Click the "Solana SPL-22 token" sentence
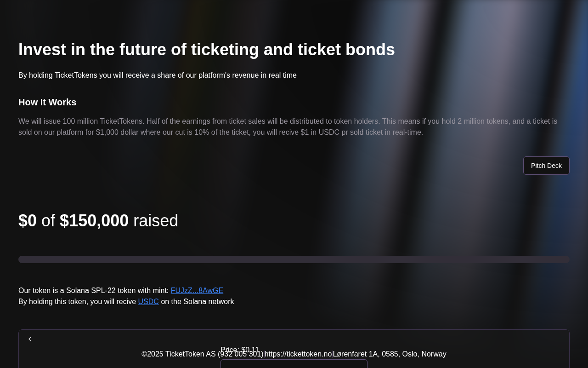The height and width of the screenshot is (368, 588). tap(94, 291)
